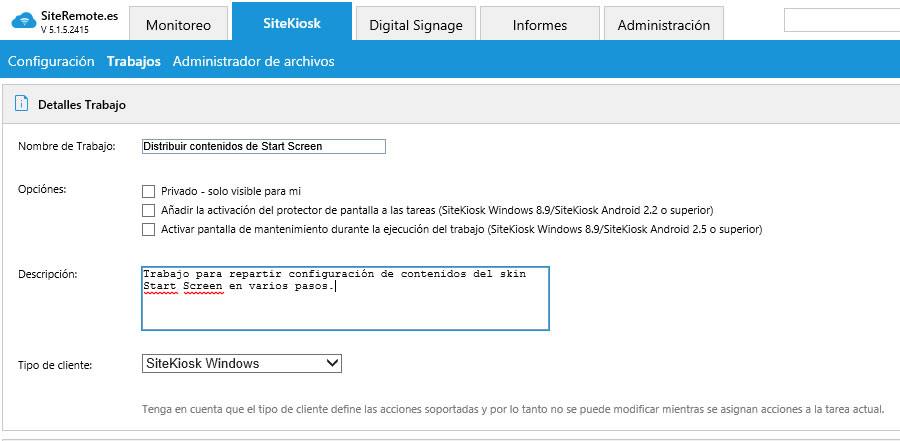900x441 pixels.
Task: Click the Detalles Trabajo section header
Action: 82,104
